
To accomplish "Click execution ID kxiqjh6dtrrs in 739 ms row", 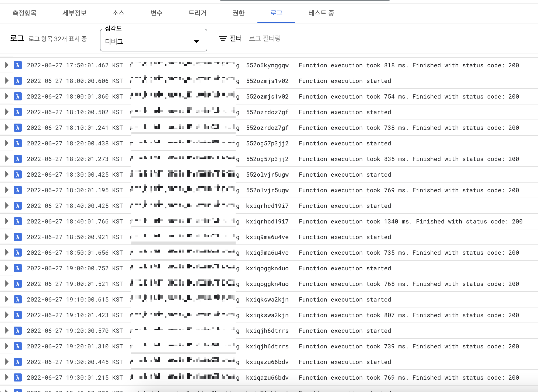I will tap(267, 346).
